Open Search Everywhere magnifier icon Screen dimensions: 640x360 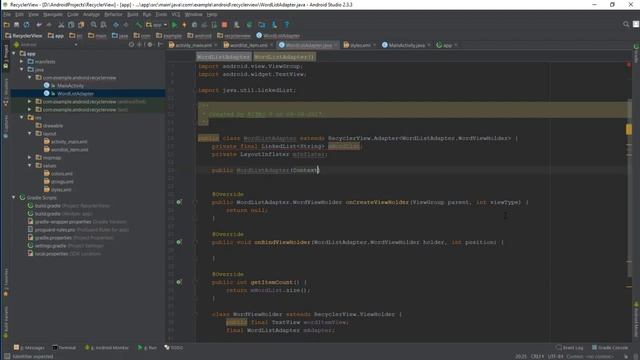[x=626, y=24]
